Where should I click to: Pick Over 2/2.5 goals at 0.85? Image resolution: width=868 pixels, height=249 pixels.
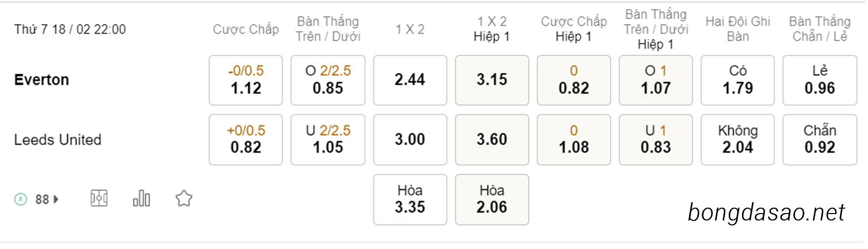point(328,80)
